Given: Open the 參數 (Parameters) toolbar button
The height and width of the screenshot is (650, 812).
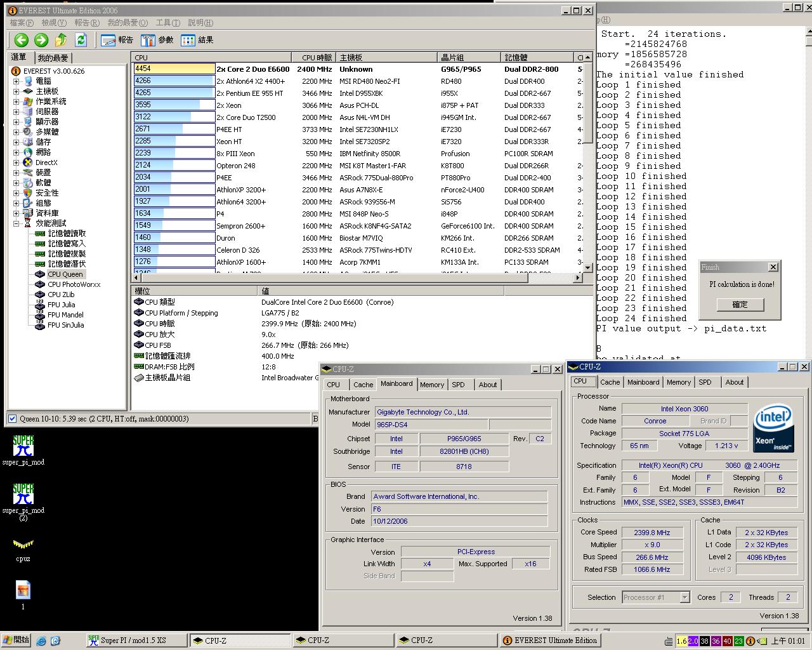Looking at the screenshot, I should tap(157, 40).
